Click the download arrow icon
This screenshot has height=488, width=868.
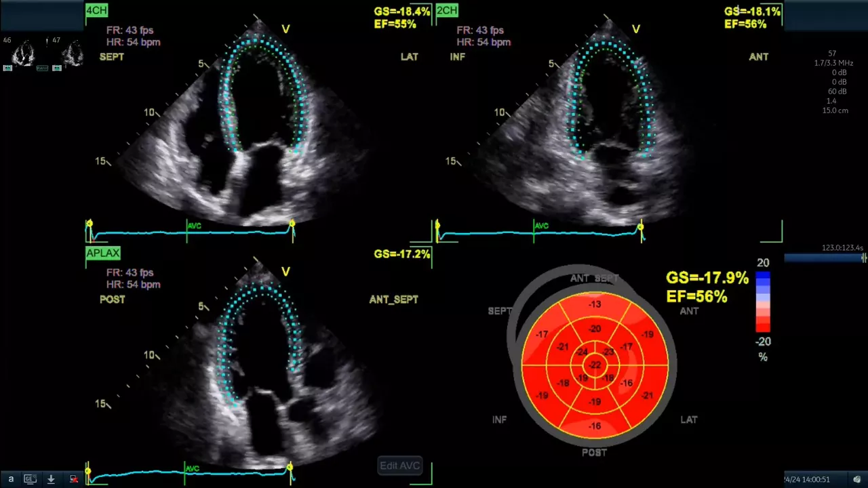click(x=51, y=479)
